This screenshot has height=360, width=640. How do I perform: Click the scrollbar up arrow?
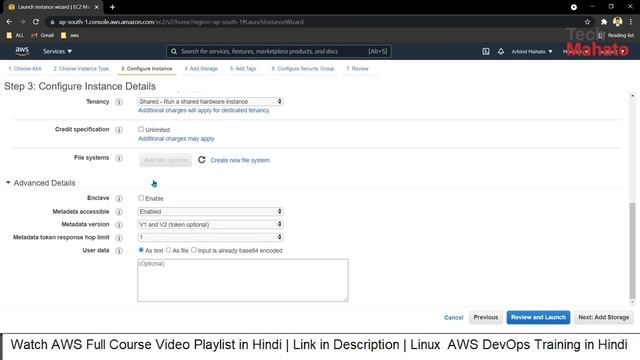pos(632,96)
